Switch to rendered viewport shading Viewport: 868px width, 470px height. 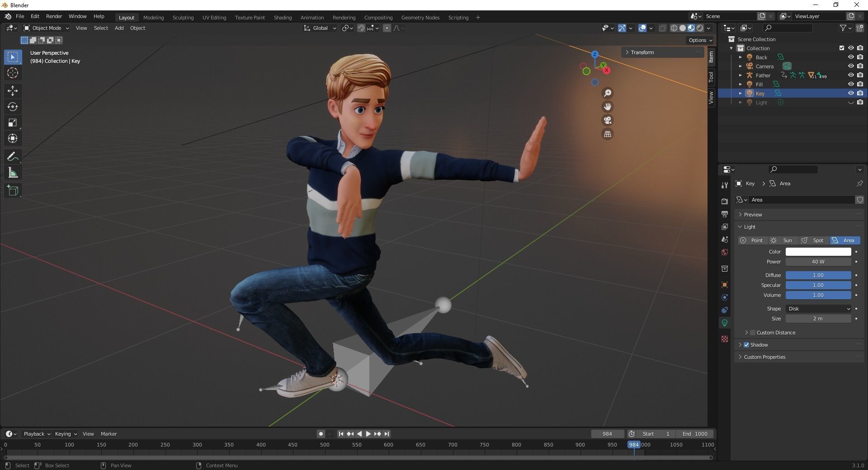point(700,28)
